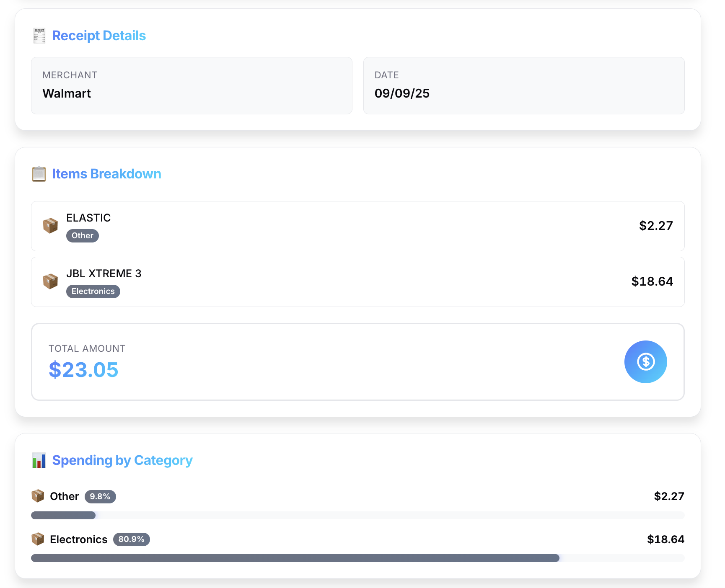
Task: Click the 9.8% percentage badge
Action: 100,496
